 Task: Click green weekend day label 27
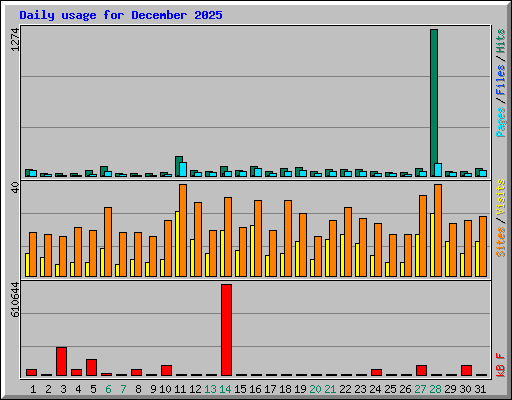click(x=420, y=389)
